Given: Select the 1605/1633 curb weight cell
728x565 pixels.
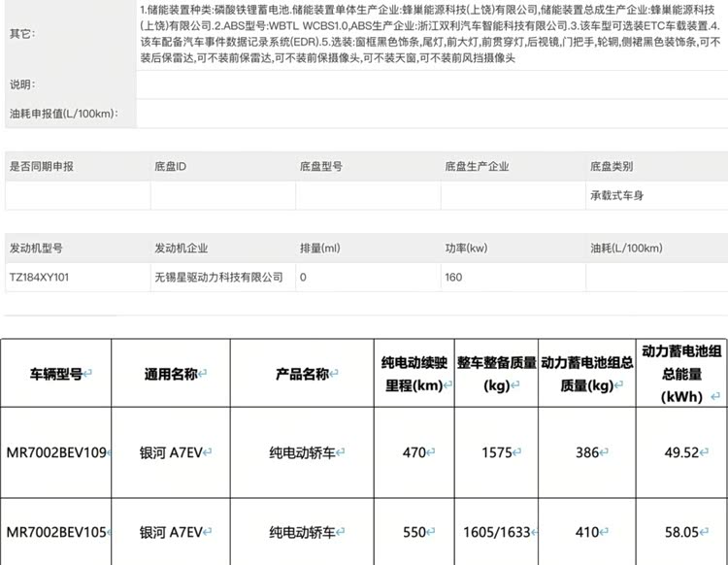Looking at the screenshot, I should tap(497, 532).
